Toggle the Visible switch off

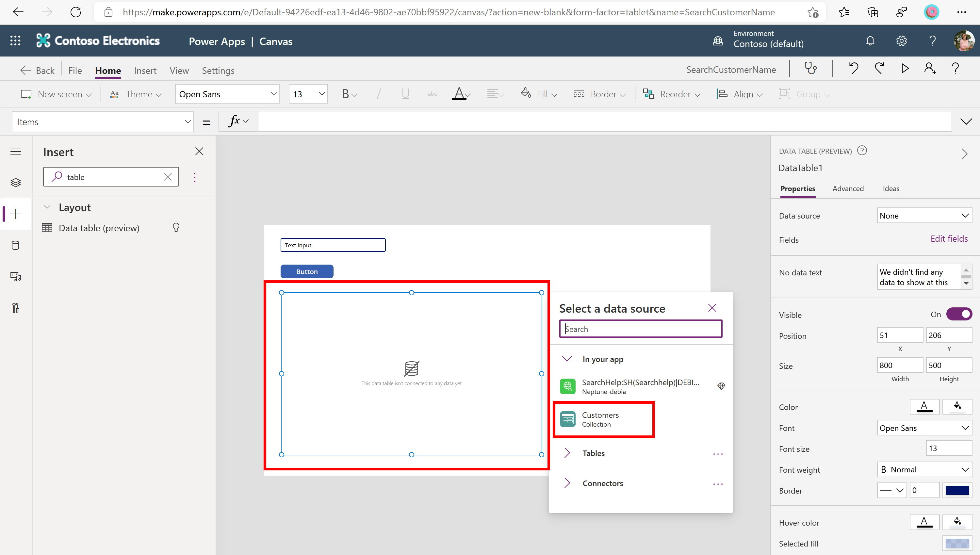[959, 315]
